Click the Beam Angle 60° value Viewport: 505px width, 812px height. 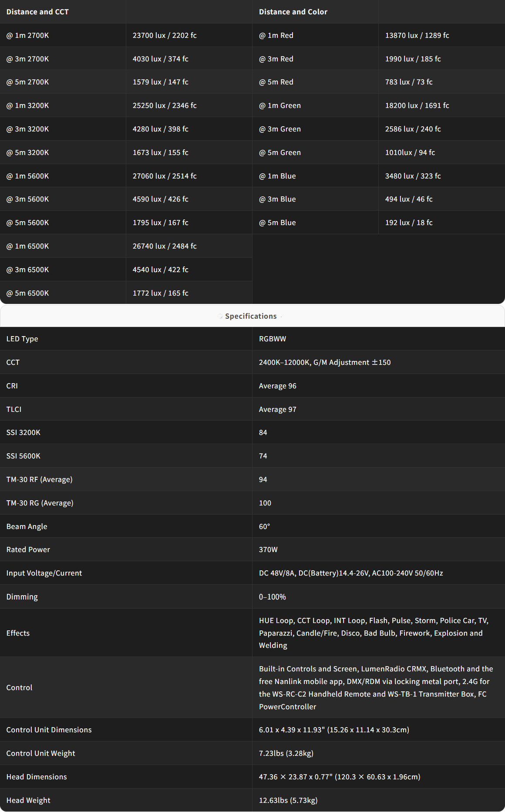pyautogui.click(x=265, y=526)
